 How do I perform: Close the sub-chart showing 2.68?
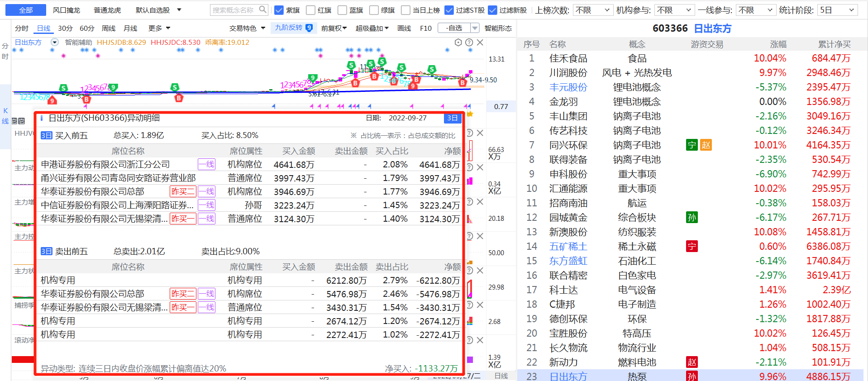click(480, 305)
